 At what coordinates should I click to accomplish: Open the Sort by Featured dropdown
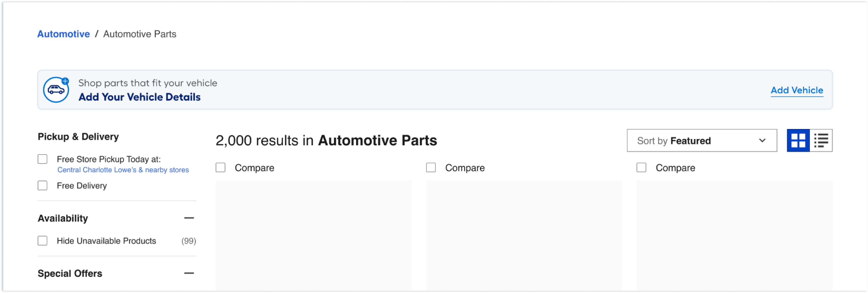tap(702, 141)
